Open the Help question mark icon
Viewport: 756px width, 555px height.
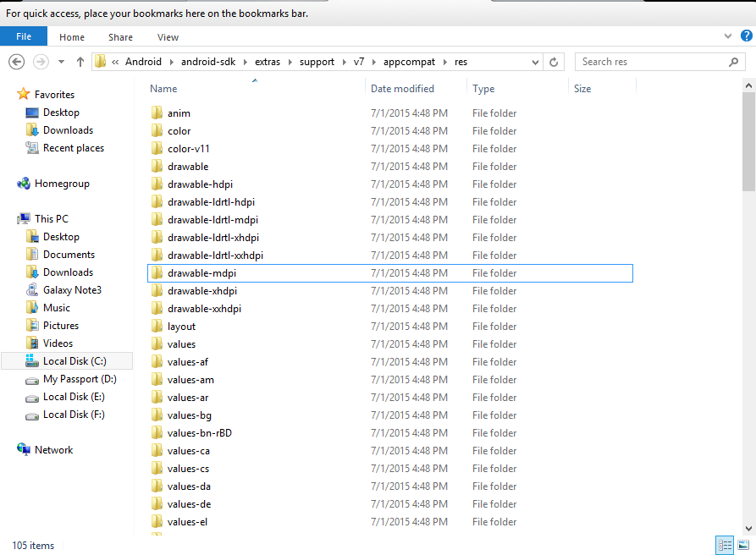pyautogui.click(x=744, y=36)
